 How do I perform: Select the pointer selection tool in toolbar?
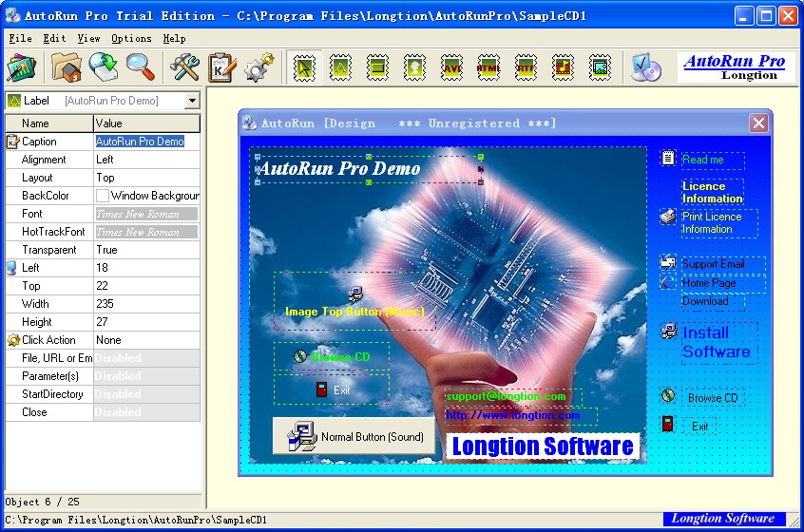[304, 67]
